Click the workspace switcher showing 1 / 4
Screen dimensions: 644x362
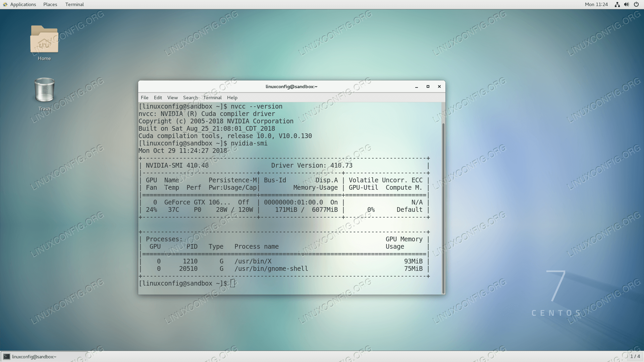(x=635, y=356)
